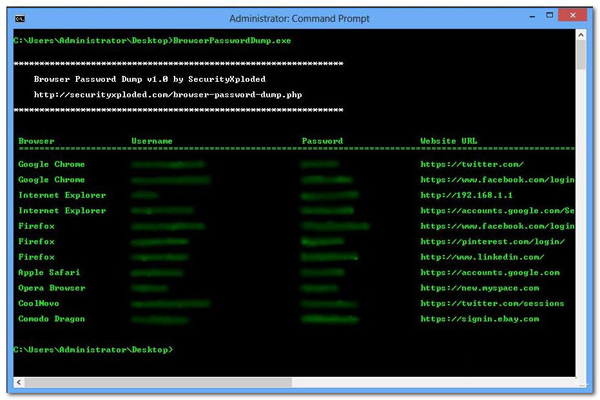This screenshot has height=400, width=600.
Task: Click the bottom C:\Users\Administrator\Desktop> prompt
Action: 93,350
